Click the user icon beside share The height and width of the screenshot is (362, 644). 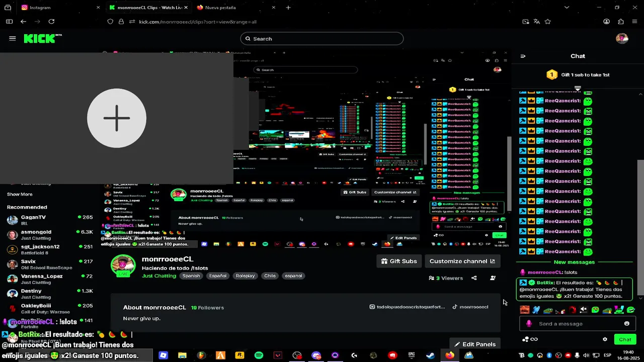493,278
